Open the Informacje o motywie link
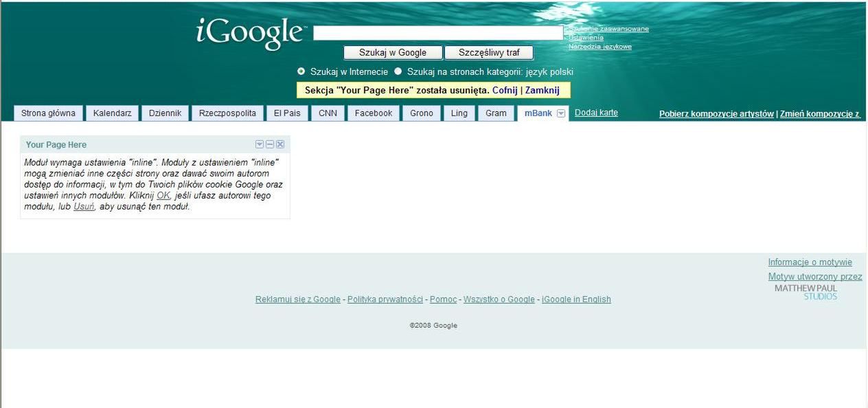Viewport: 868px width, 408px height. click(810, 262)
